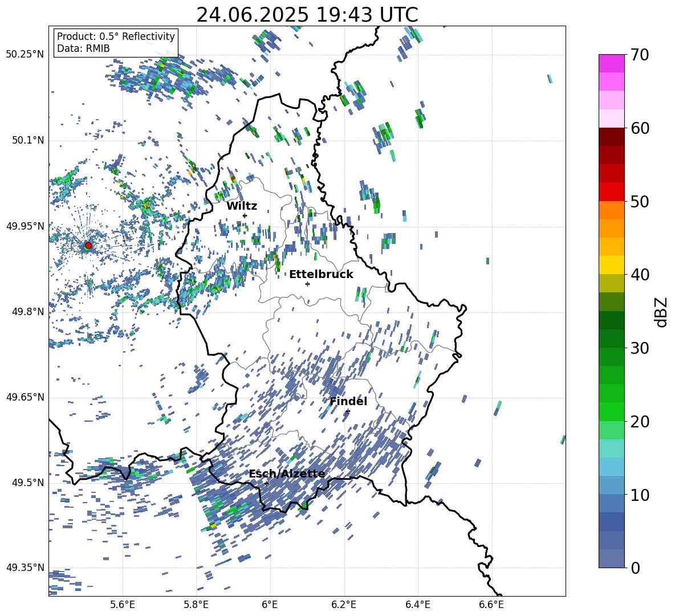The image size is (675, 616).
Task: Click the Findel location label
Action: [348, 401]
